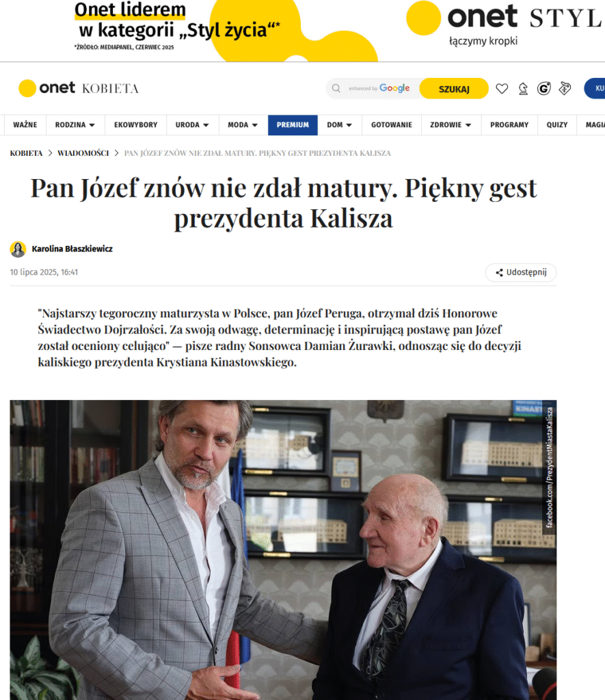This screenshot has height=700, width=605.
Task: Open favorites via the heart icon
Action: 502,88
